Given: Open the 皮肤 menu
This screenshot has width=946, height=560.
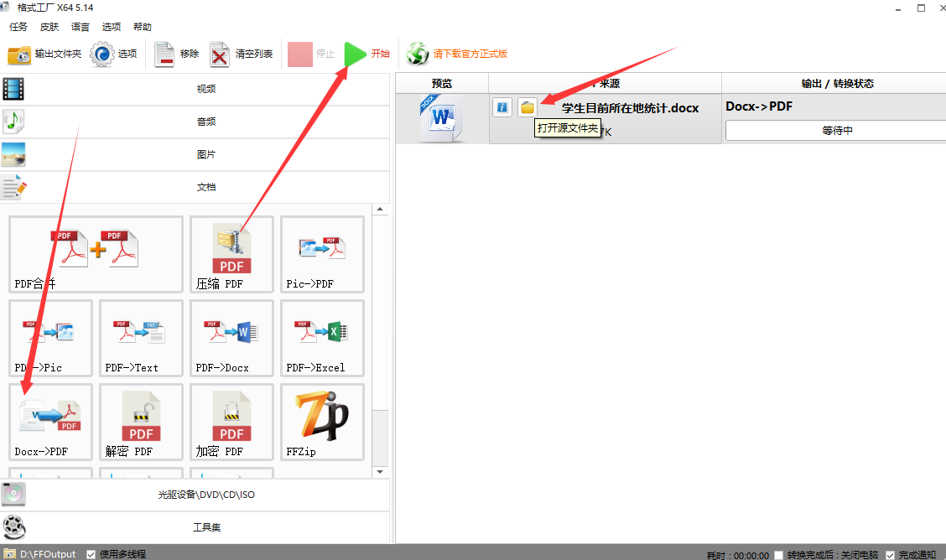Looking at the screenshot, I should [49, 27].
